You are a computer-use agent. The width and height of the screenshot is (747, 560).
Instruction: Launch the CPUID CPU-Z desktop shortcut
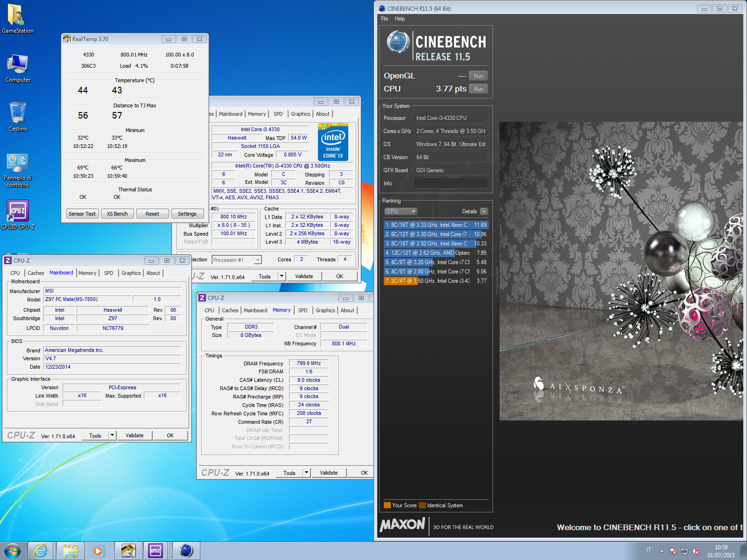(x=18, y=215)
